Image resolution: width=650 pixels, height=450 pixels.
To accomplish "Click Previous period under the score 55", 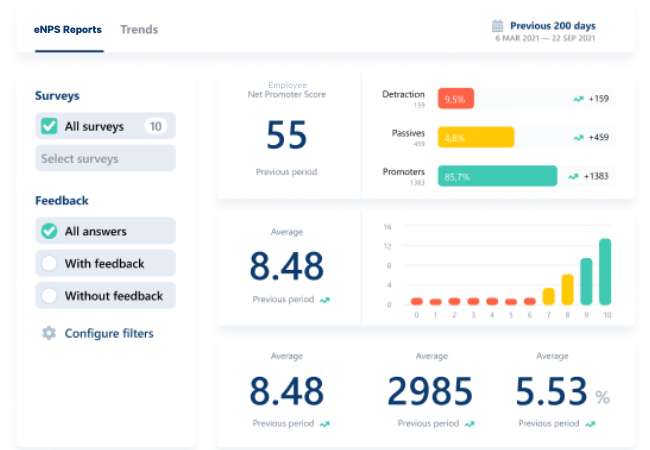I will [286, 172].
